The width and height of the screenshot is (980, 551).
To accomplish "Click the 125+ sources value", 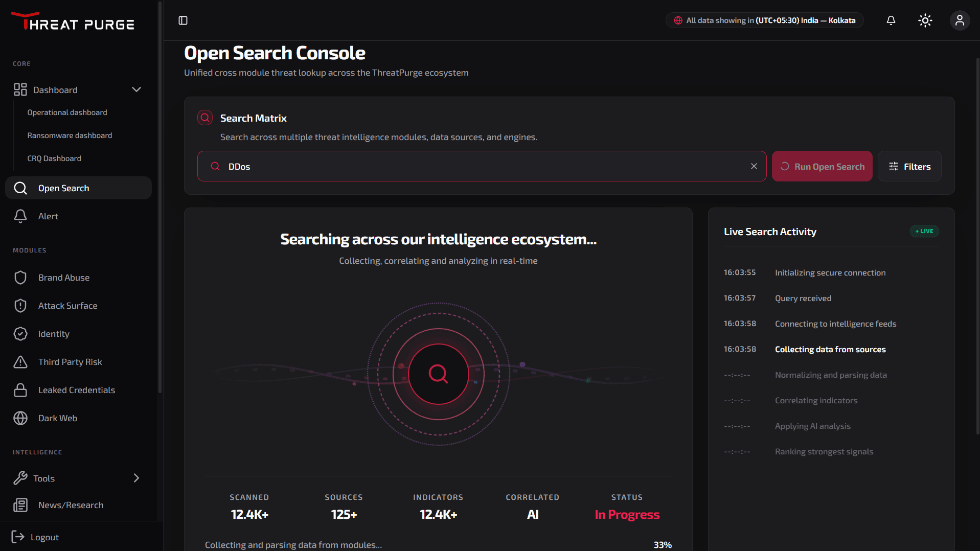I will click(344, 515).
